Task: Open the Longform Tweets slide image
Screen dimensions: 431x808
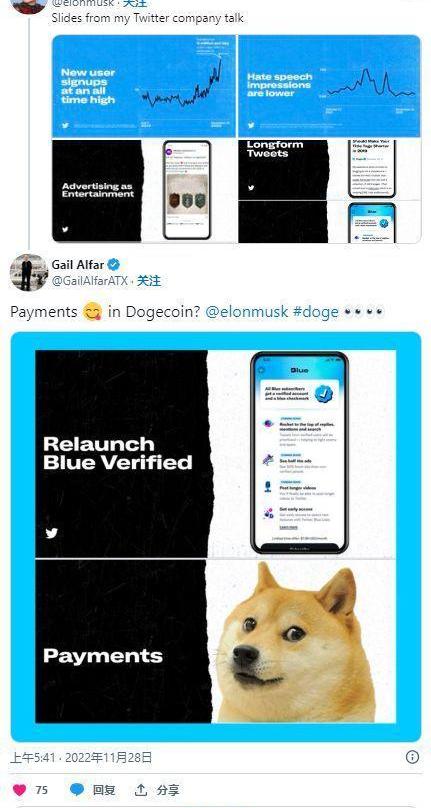Action: coord(329,169)
